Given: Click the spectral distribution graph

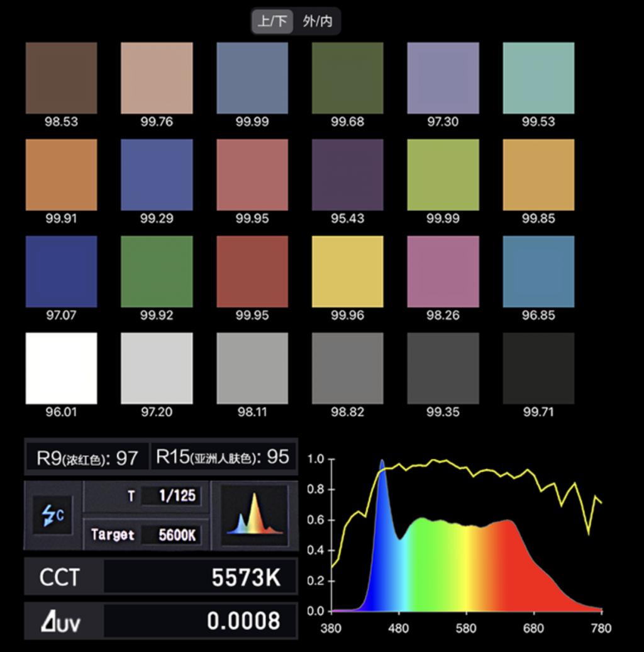Looking at the screenshot, I should coord(466,534).
